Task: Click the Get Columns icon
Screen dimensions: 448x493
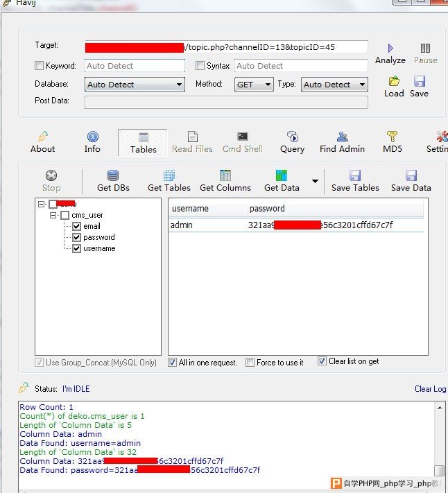Action: pos(225,175)
